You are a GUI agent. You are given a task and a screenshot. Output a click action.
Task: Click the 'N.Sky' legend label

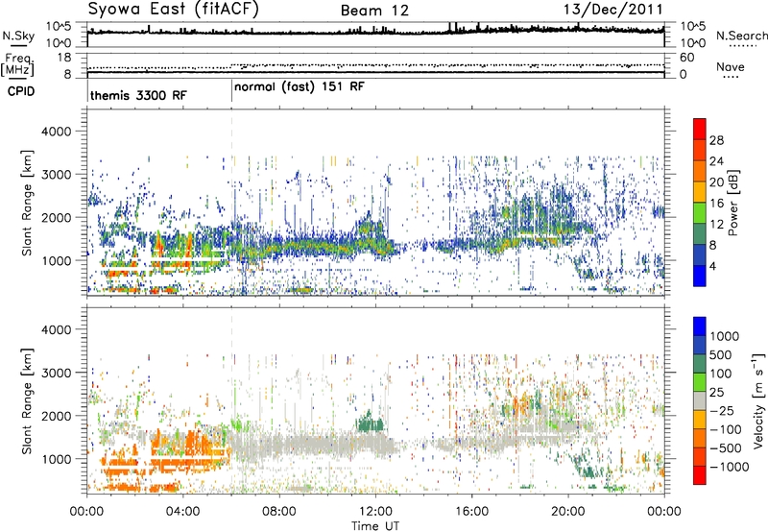point(18,36)
